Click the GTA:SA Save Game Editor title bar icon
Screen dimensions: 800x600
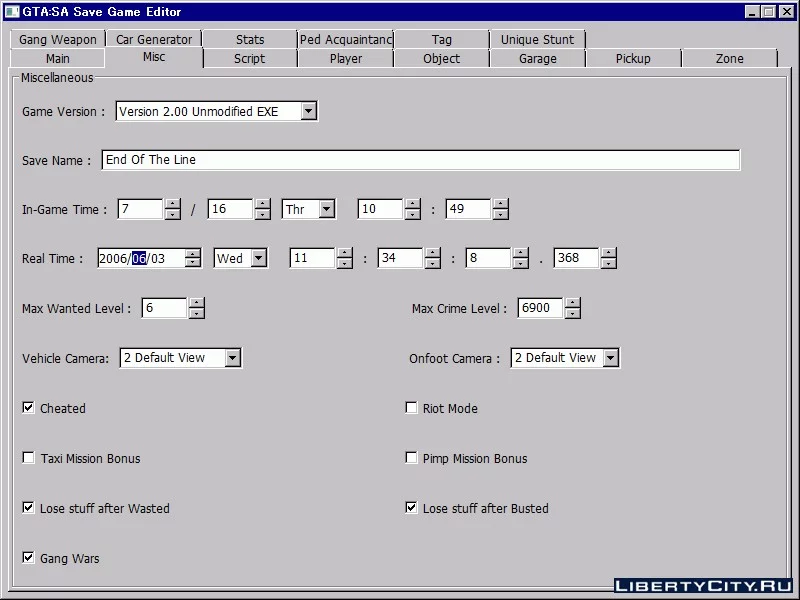(11, 11)
